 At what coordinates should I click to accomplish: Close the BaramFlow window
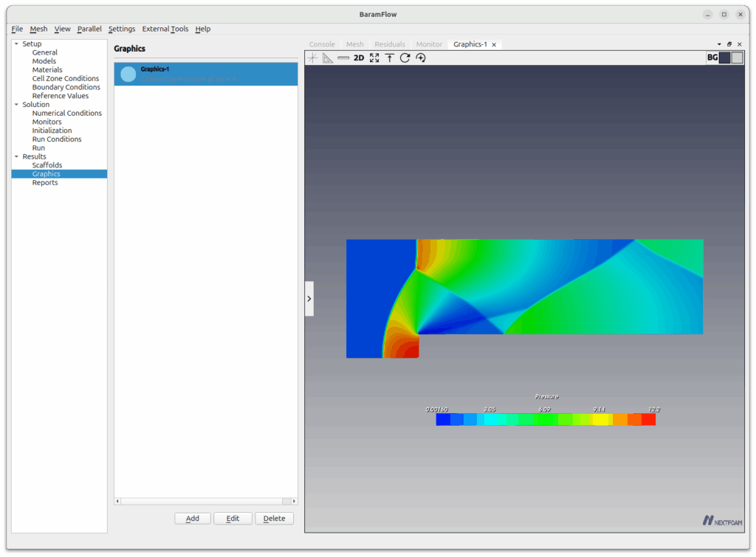pos(740,15)
